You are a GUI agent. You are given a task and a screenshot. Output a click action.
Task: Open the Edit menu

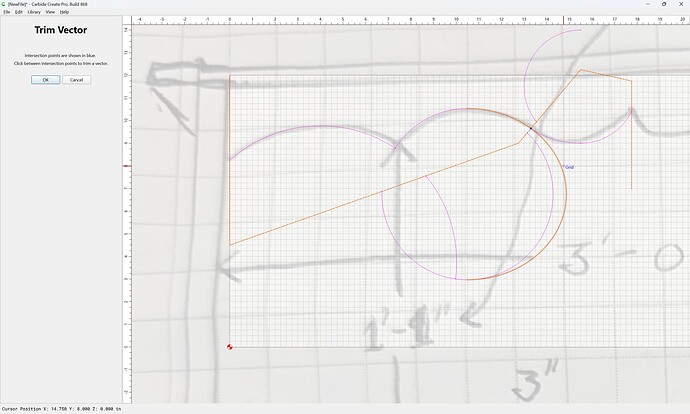click(x=18, y=12)
